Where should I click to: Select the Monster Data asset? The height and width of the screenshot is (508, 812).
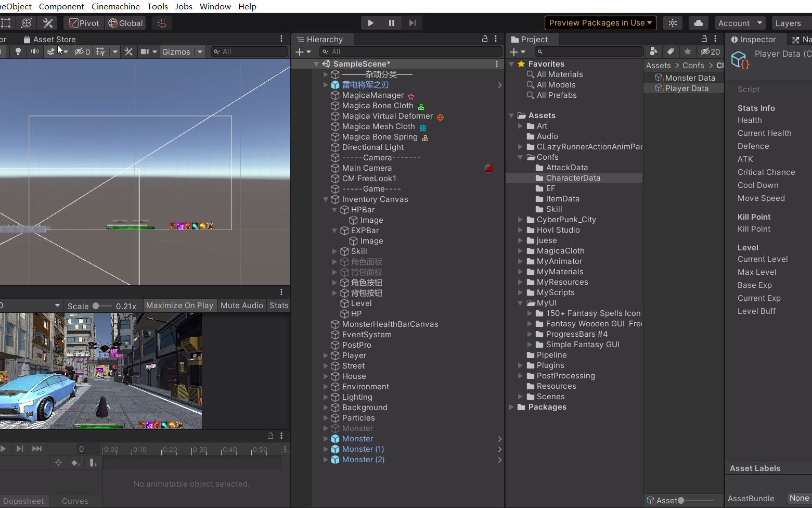tap(690, 78)
